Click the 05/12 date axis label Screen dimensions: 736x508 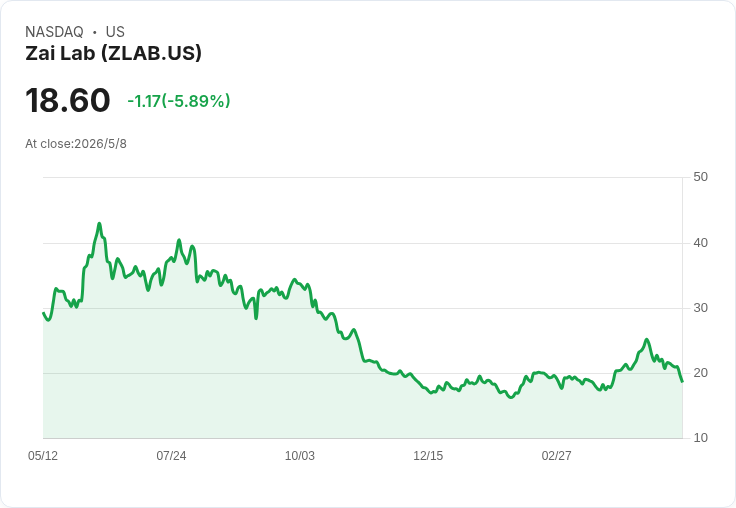click(43, 455)
